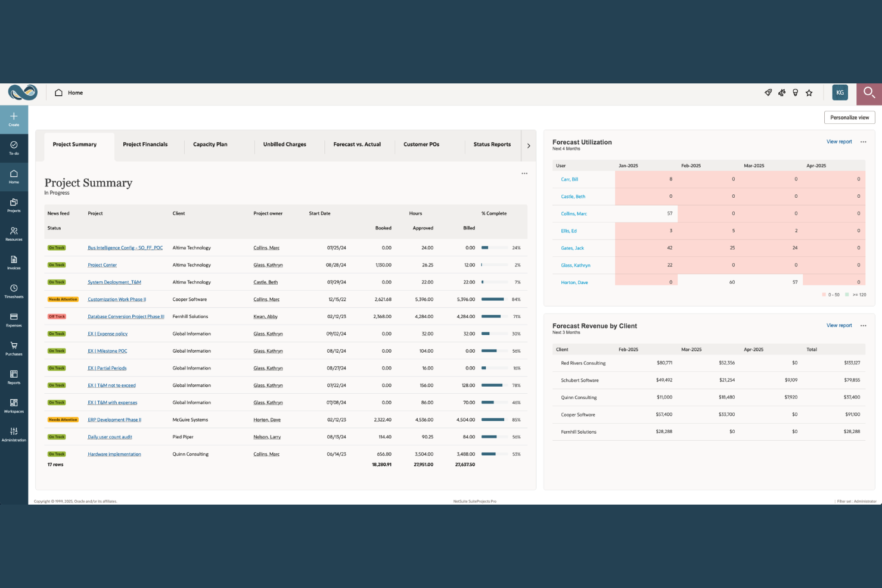Image resolution: width=882 pixels, height=588 pixels.
Task: Open user Carr, Bill in utilization
Action: [569, 179]
